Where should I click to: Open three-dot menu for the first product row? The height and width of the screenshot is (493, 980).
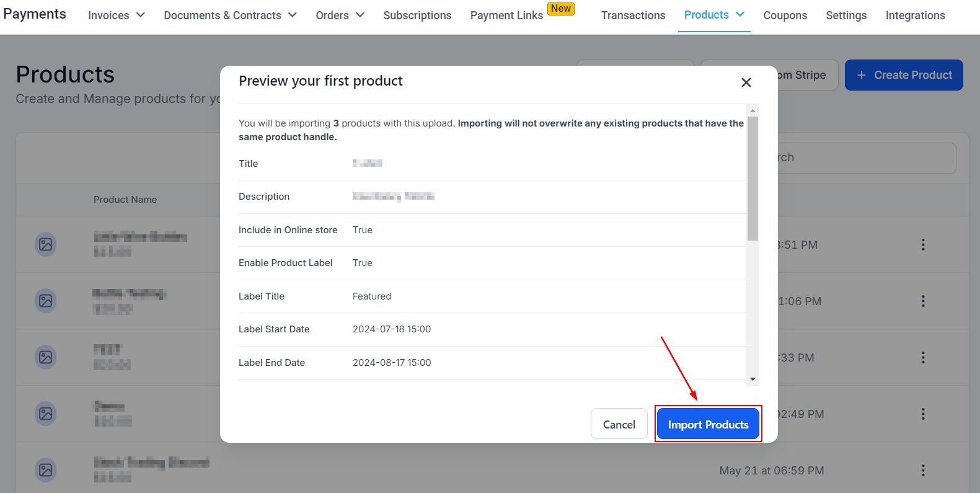923,244
